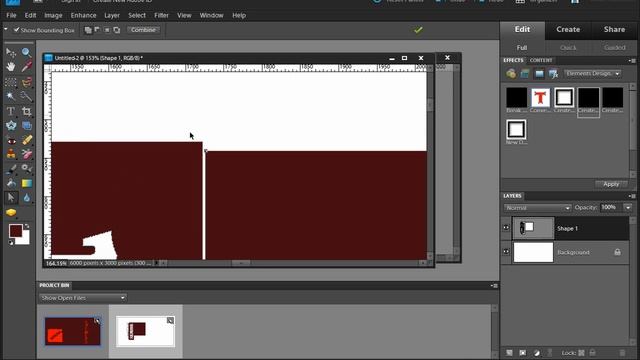
Task: Select the Hand tool
Action: [11, 67]
